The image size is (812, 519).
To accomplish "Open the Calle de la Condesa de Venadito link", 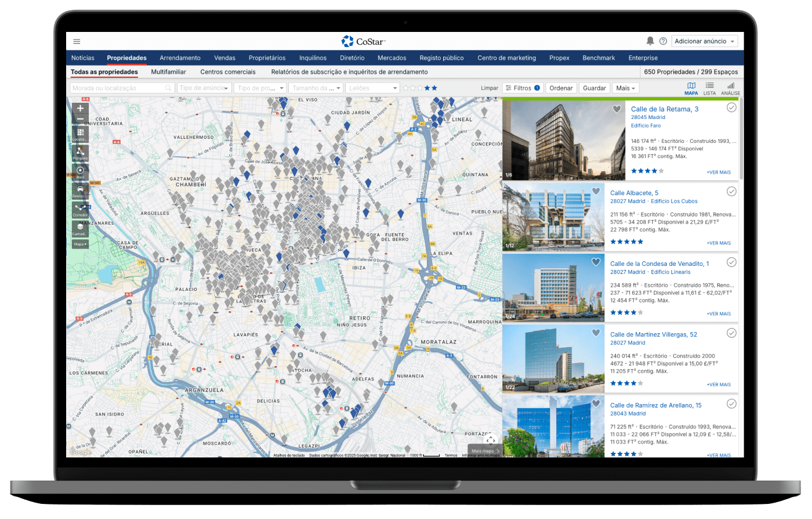I will [659, 264].
